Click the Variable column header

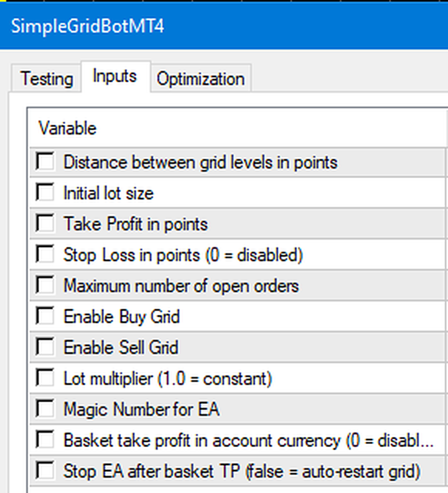pyautogui.click(x=67, y=128)
